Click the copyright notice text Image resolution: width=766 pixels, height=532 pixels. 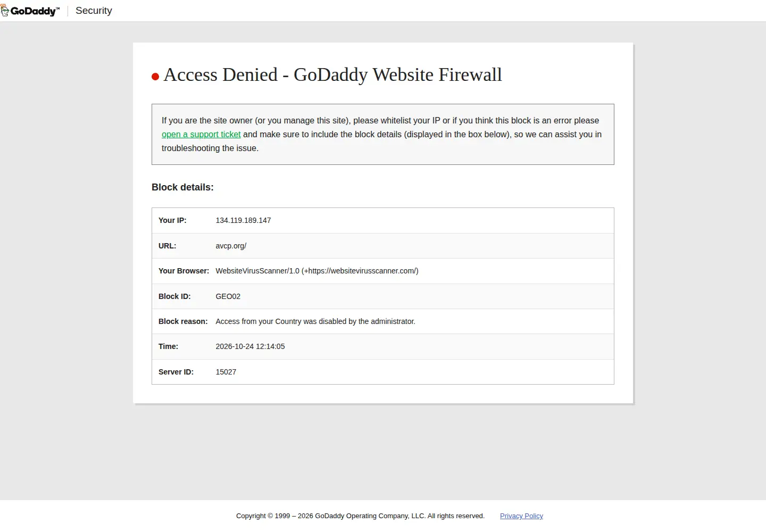click(x=360, y=516)
